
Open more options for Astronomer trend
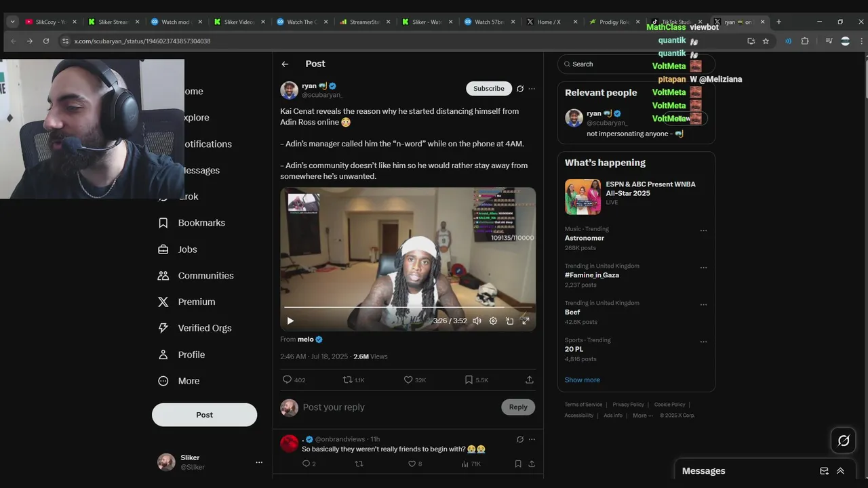703,230
